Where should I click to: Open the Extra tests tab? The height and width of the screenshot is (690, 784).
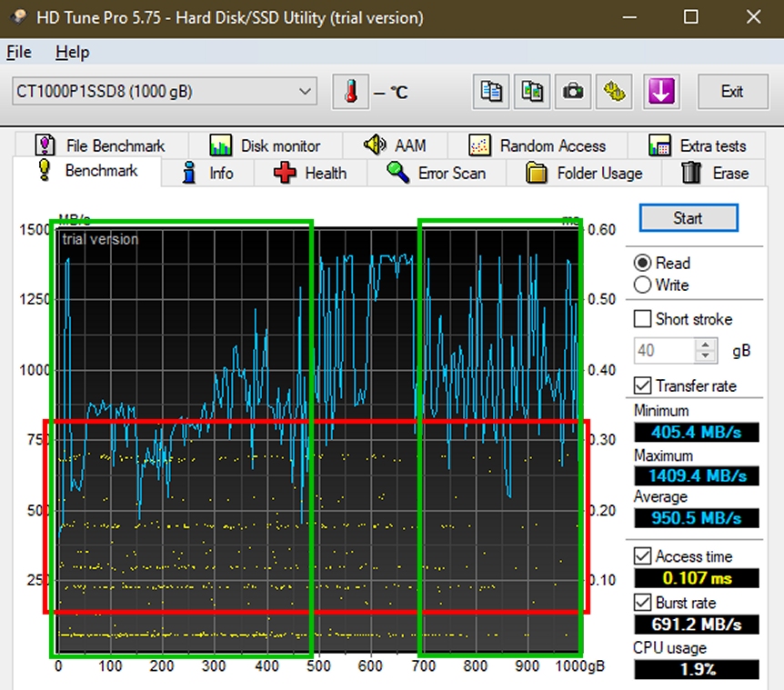[697, 145]
